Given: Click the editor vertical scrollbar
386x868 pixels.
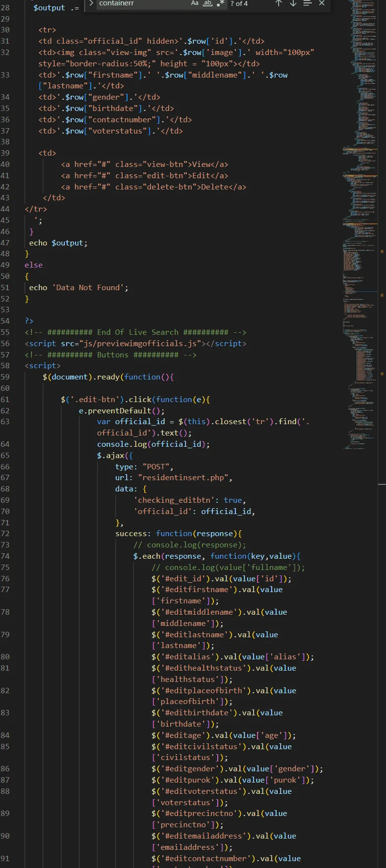Looking at the screenshot, I should pyautogui.click(x=382, y=434).
